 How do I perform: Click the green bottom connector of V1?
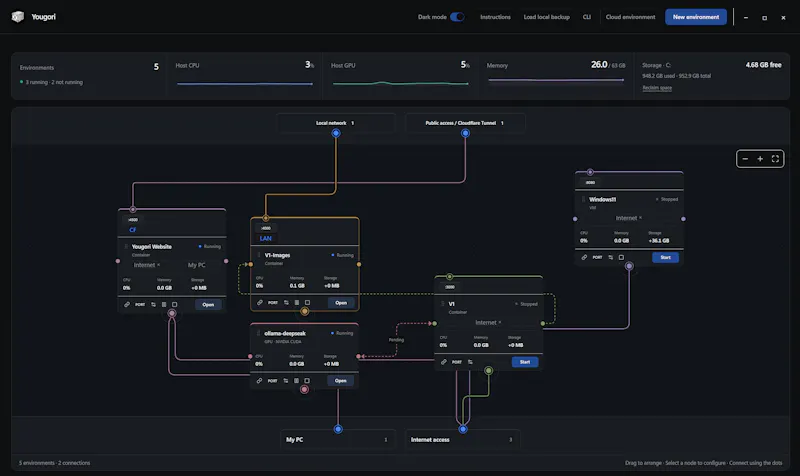[x=489, y=370]
